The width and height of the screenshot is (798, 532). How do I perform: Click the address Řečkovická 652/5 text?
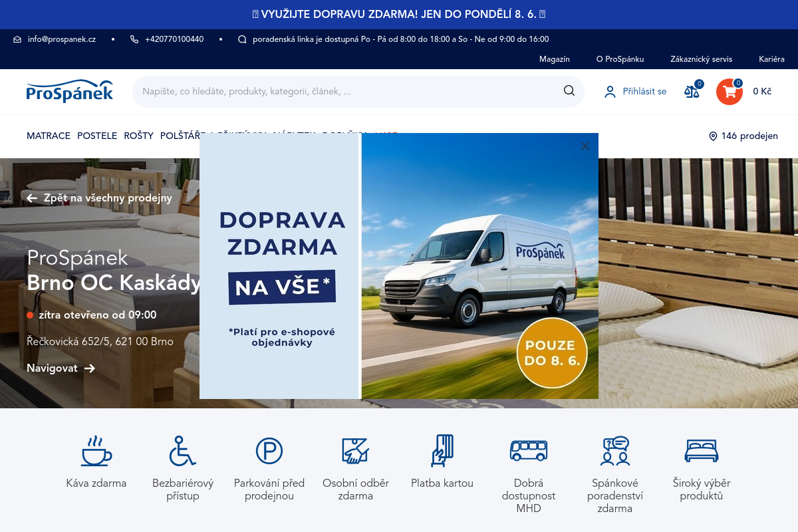[x=100, y=342]
